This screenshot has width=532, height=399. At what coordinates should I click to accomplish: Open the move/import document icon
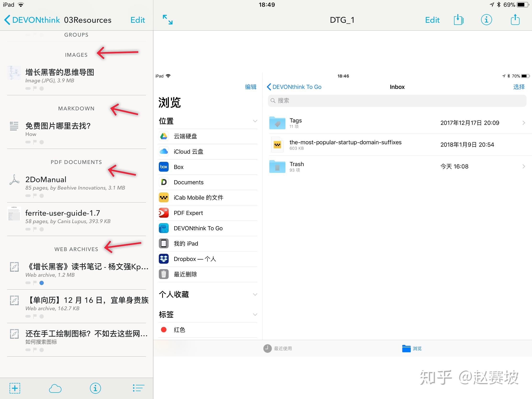(459, 19)
